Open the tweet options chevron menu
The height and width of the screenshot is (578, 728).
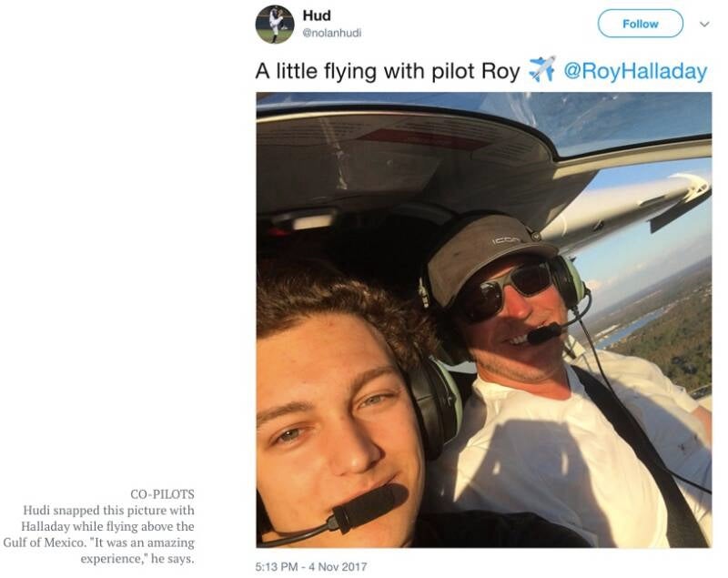pyautogui.click(x=704, y=25)
